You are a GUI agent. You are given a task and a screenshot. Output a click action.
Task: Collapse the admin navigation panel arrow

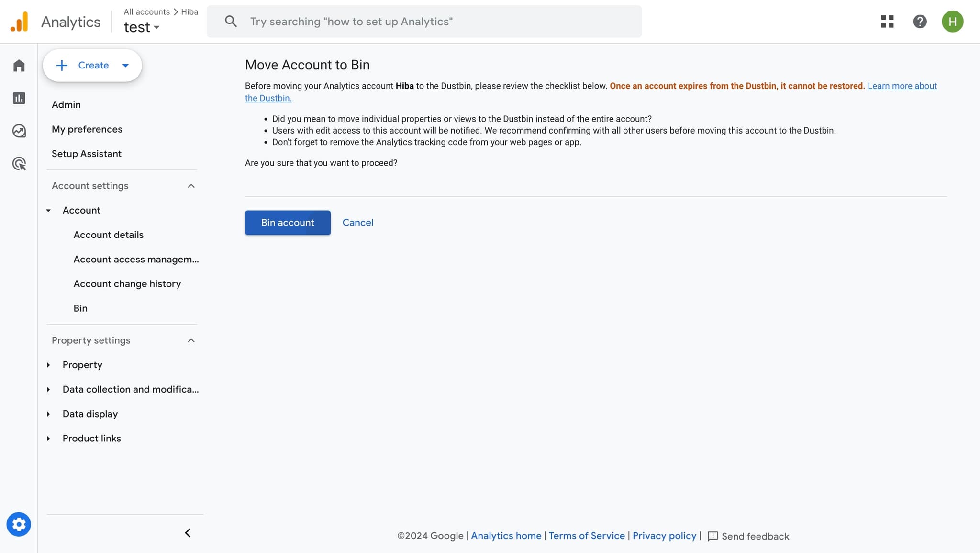[188, 533]
